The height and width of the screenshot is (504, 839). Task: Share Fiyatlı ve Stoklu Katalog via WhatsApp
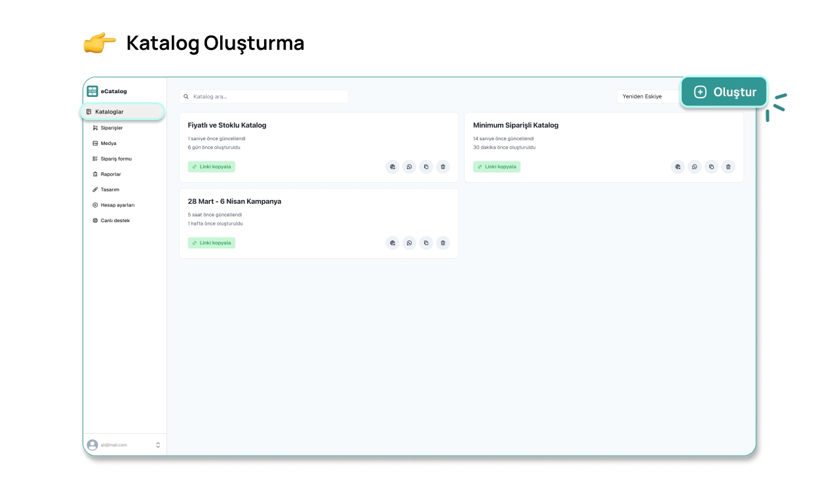tap(410, 167)
